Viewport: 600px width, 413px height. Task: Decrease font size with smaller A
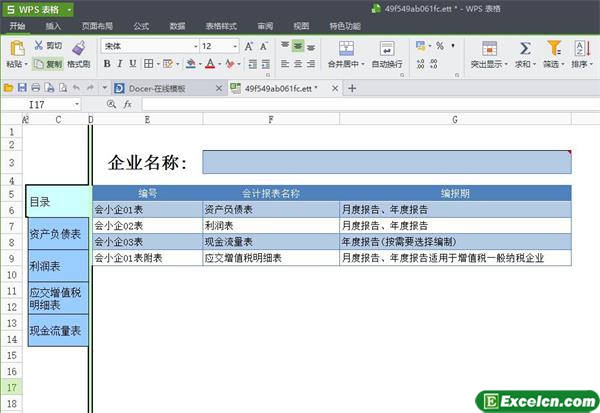[x=264, y=46]
